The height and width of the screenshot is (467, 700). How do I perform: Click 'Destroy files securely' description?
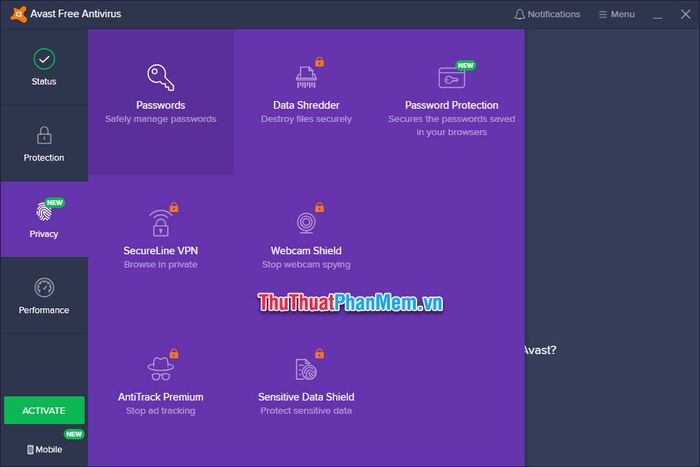coord(306,119)
